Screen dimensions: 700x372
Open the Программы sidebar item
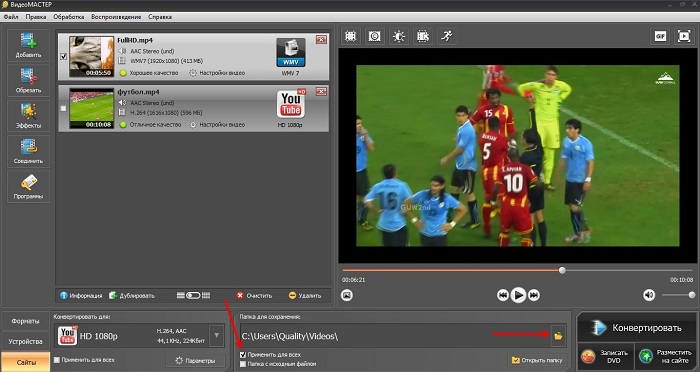[28, 187]
